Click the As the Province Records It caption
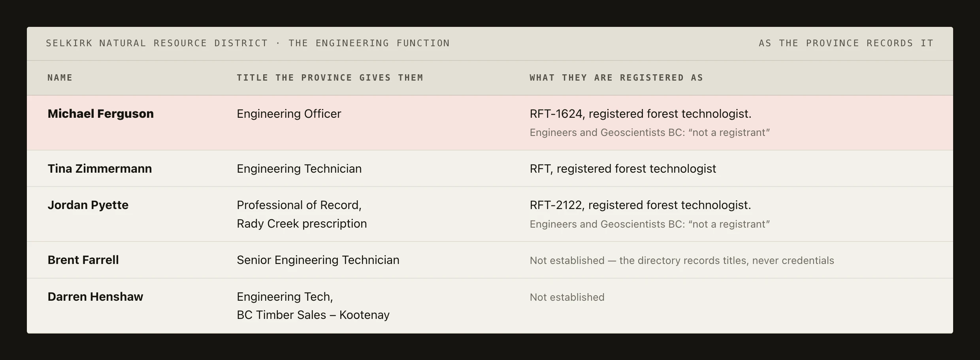The height and width of the screenshot is (360, 980). tap(846, 43)
